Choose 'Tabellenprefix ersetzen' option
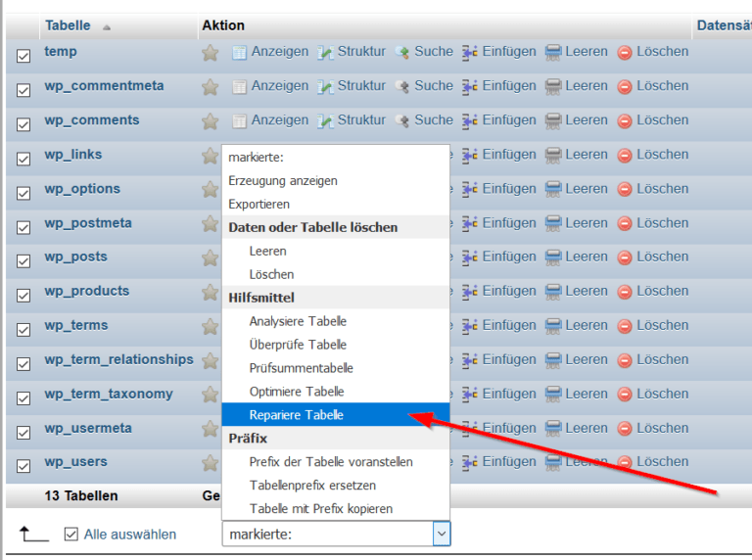The width and height of the screenshot is (752, 560). [312, 486]
